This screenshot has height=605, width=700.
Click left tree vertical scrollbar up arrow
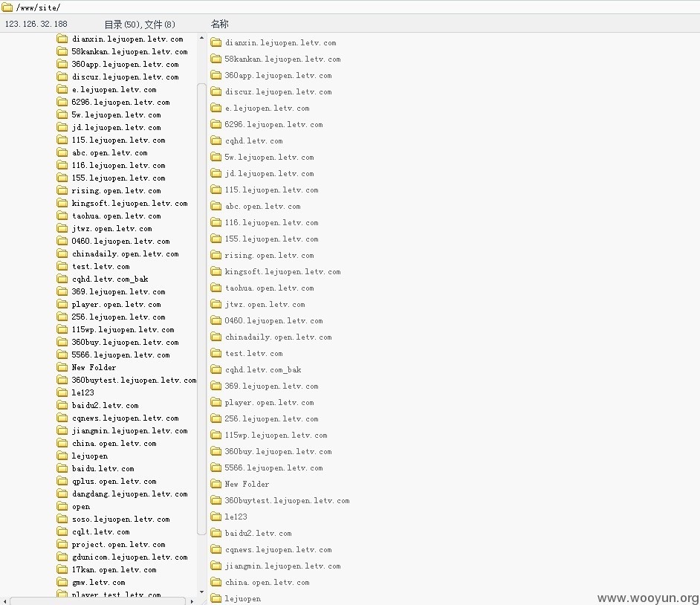(x=201, y=38)
